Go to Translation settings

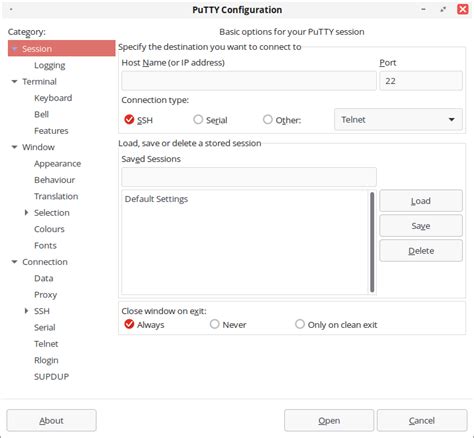[56, 196]
